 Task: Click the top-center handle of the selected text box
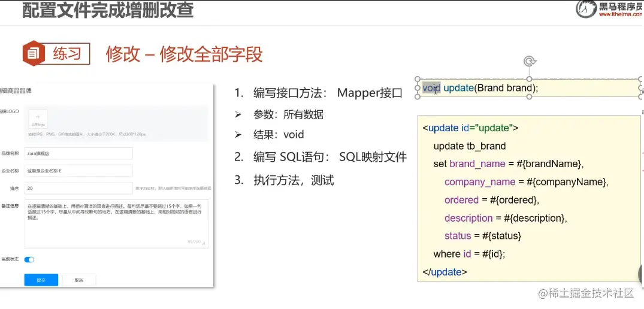[529, 79]
